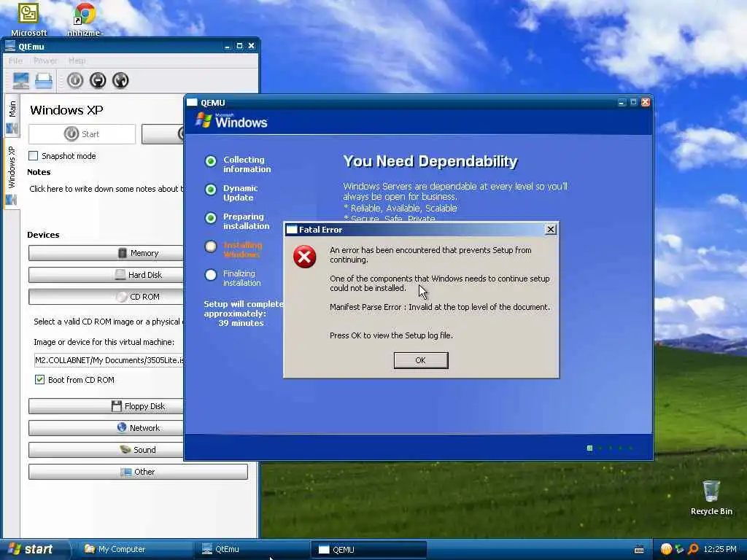Expand the Other device section
The width and height of the screenshot is (747, 560).
pos(138,472)
